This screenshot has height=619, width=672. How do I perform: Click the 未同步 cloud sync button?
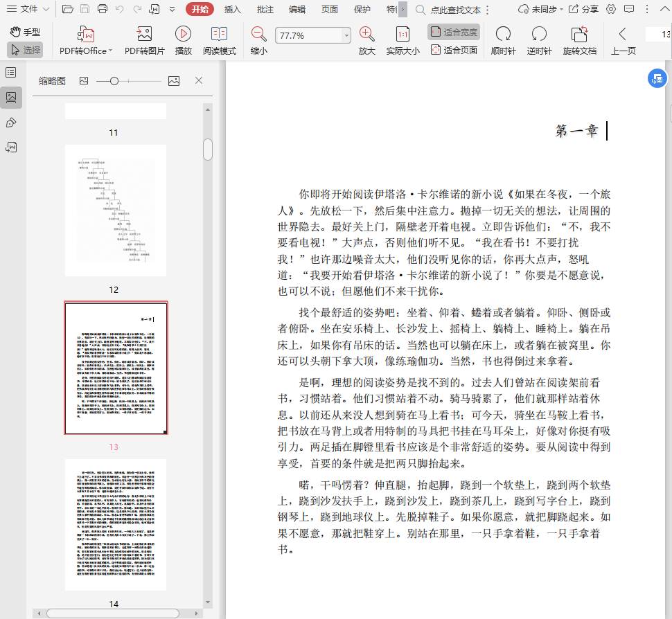(x=540, y=9)
